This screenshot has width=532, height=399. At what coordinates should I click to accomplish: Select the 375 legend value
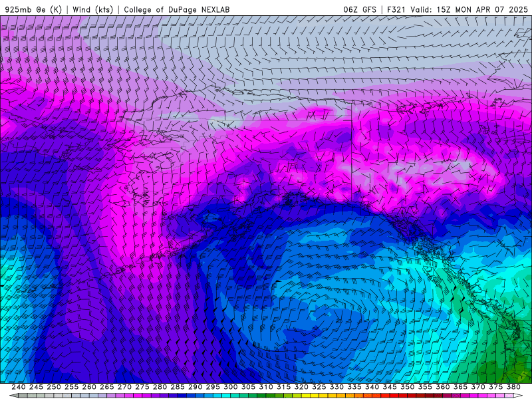pyautogui.click(x=495, y=387)
